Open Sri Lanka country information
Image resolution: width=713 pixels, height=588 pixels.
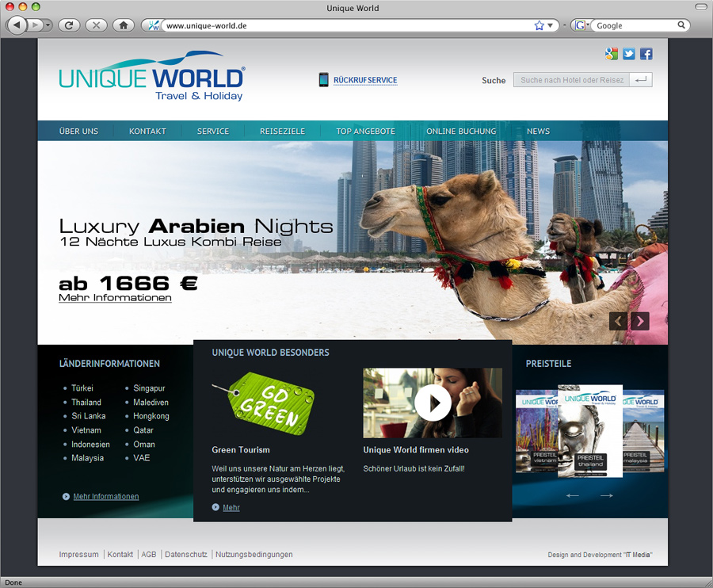88,416
